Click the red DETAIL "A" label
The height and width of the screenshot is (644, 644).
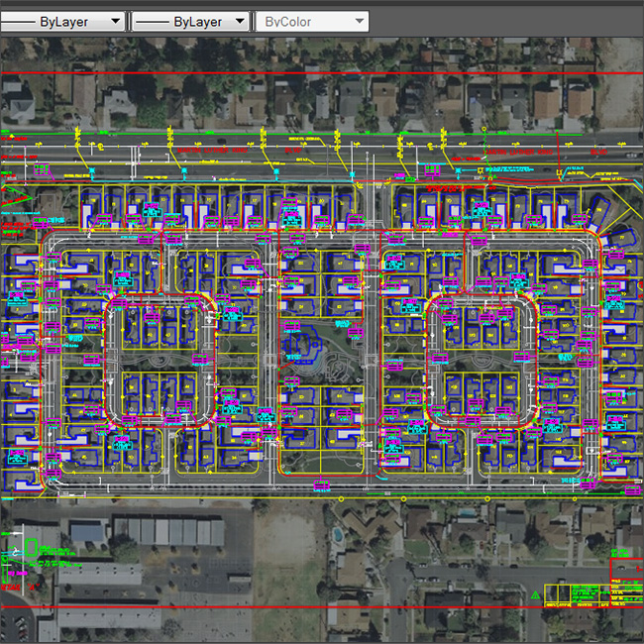(19, 588)
